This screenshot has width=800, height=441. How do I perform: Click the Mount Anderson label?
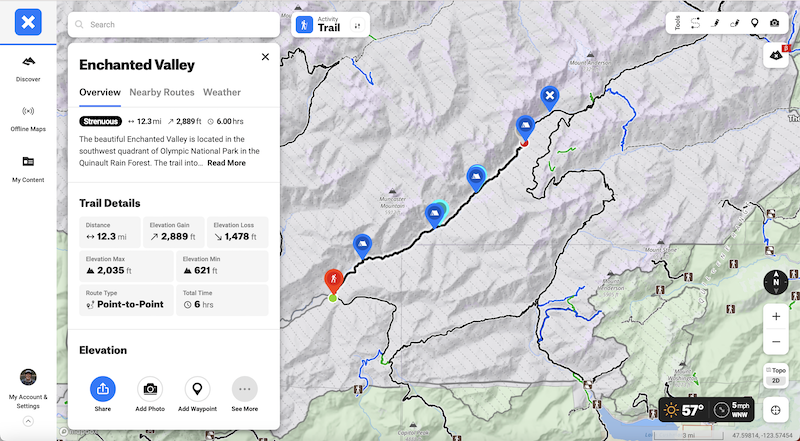click(590, 62)
